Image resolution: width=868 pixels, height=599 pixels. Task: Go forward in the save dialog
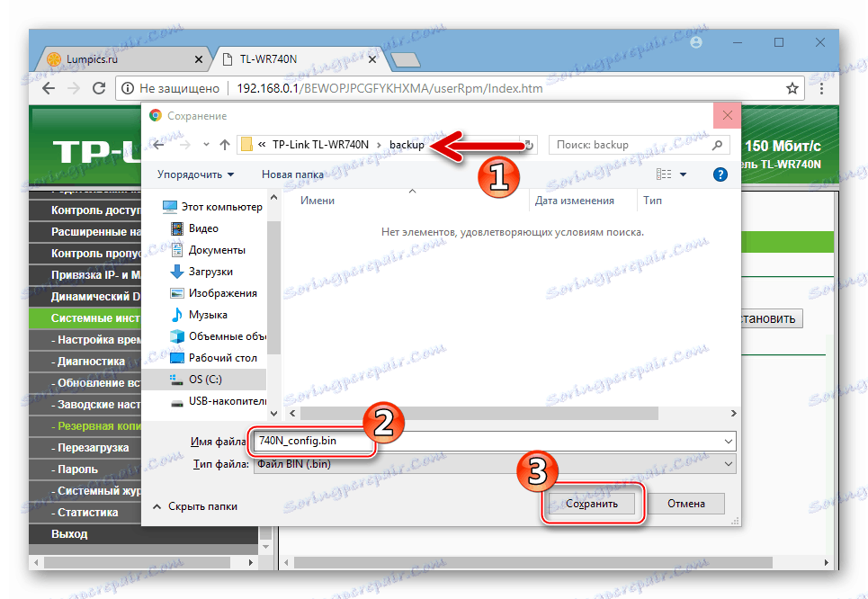click(185, 145)
